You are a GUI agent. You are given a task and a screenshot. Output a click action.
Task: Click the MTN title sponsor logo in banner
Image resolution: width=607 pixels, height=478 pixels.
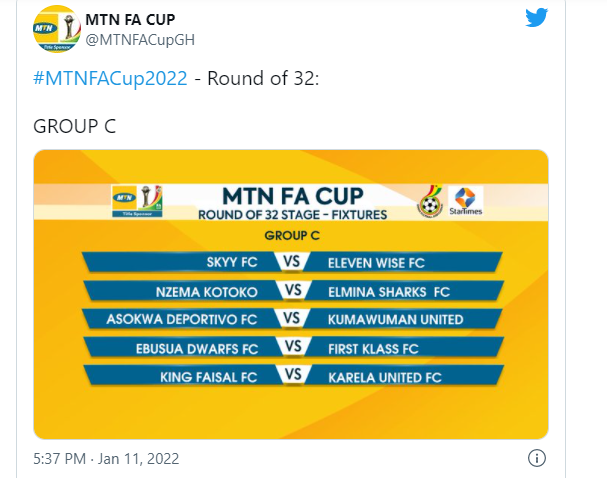137,201
